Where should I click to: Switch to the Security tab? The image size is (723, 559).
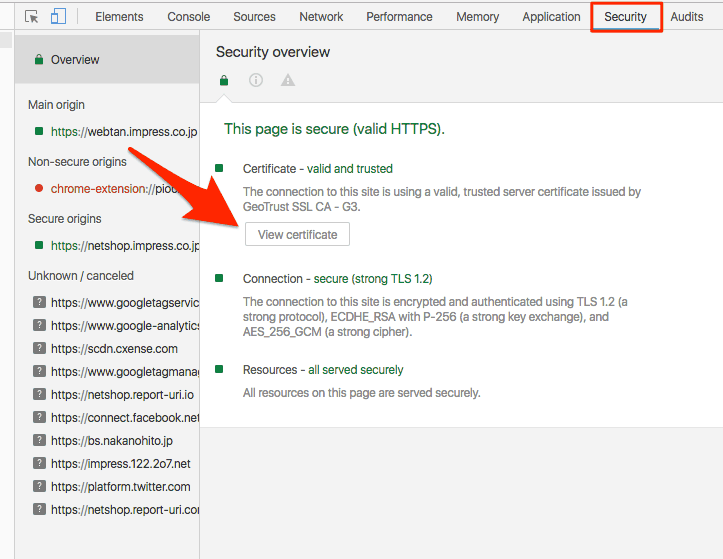click(625, 17)
